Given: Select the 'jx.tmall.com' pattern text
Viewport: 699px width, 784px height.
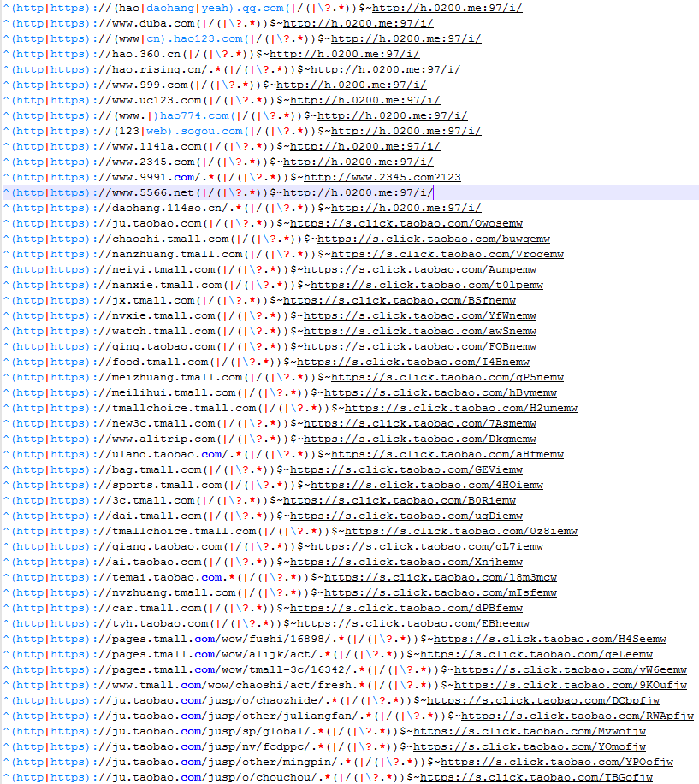Looking at the screenshot, I should [153, 300].
